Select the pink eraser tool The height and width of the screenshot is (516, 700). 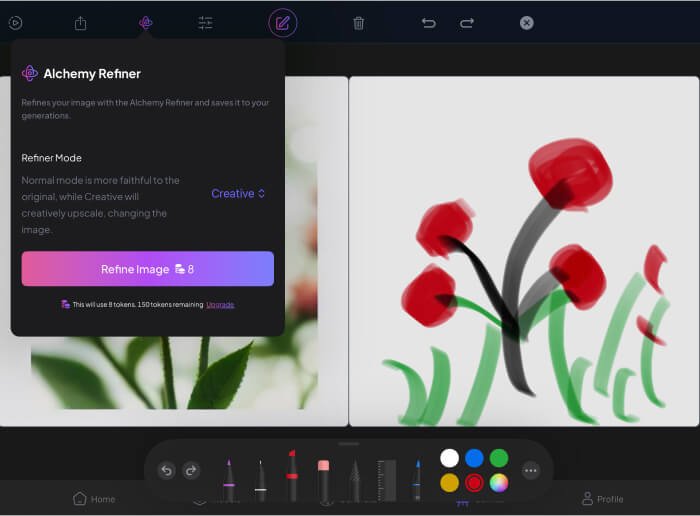pos(323,478)
